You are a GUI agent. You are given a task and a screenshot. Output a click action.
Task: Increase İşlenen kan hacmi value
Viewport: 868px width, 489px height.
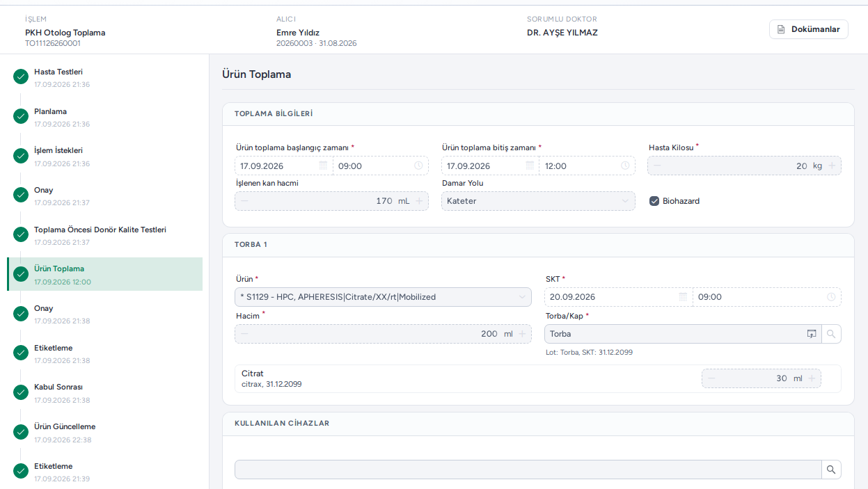[x=419, y=201]
